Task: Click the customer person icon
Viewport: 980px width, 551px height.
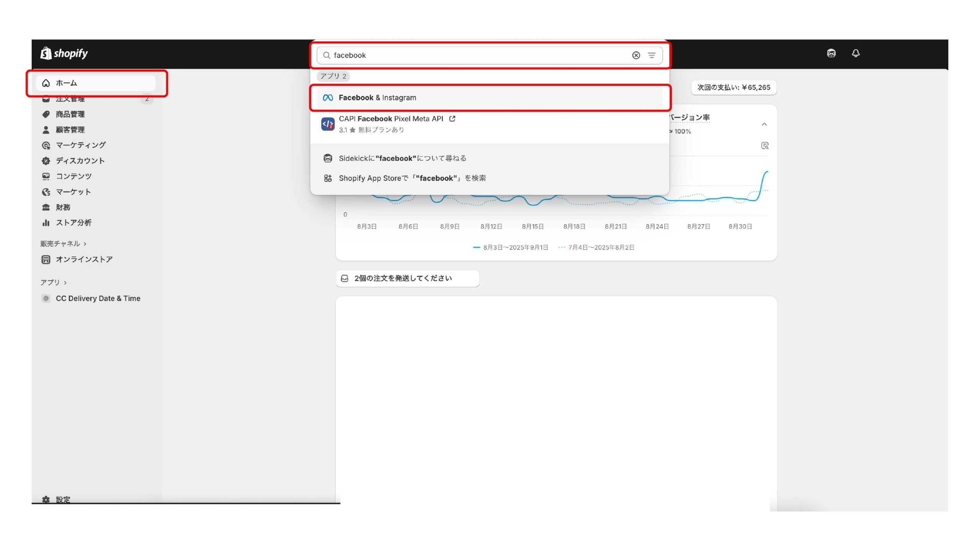Action: click(x=46, y=130)
